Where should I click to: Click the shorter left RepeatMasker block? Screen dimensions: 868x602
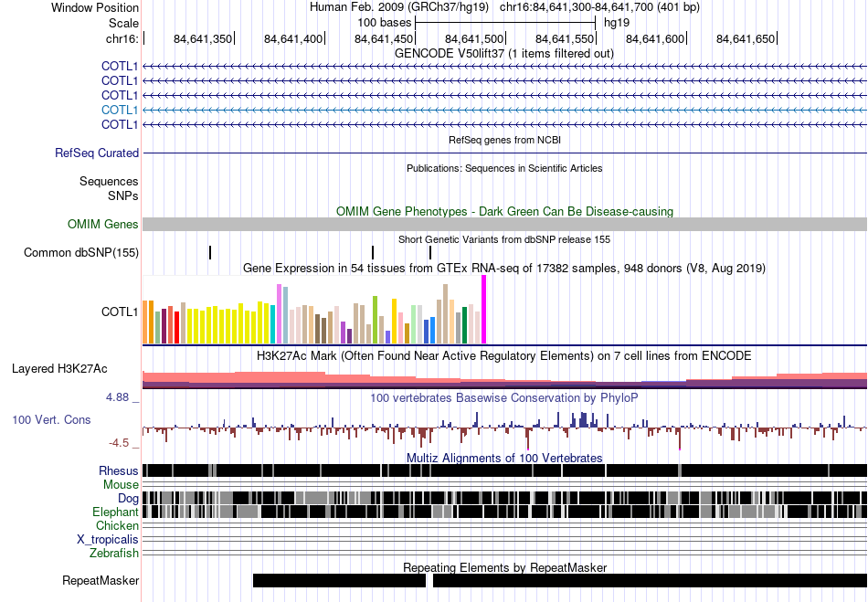(339, 580)
